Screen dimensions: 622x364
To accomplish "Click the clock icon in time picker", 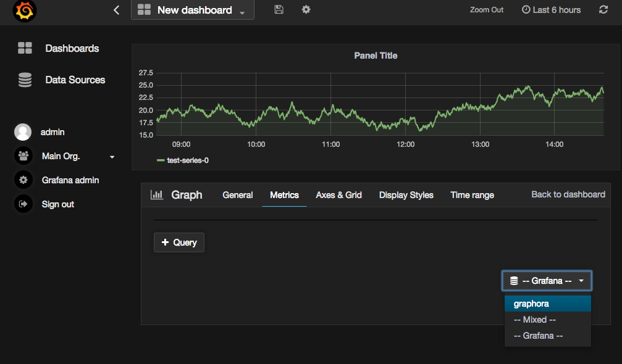I will (x=526, y=9).
